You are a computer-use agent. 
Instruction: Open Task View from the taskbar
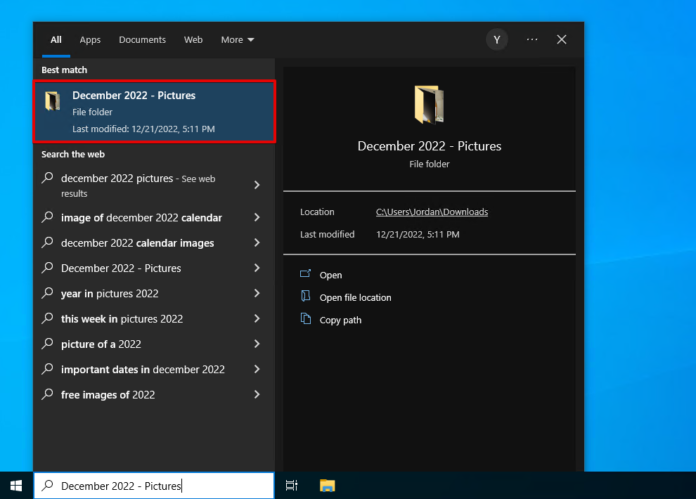[292, 486]
